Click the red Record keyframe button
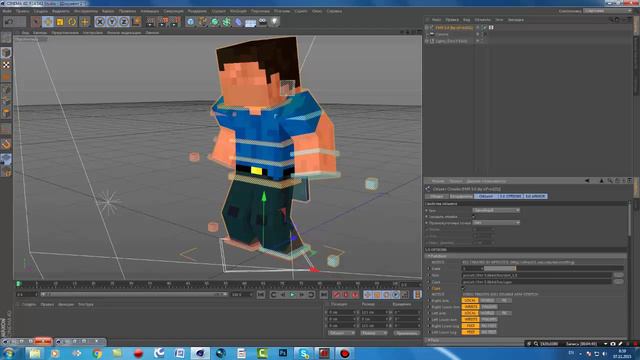 pyautogui.click(x=336, y=294)
